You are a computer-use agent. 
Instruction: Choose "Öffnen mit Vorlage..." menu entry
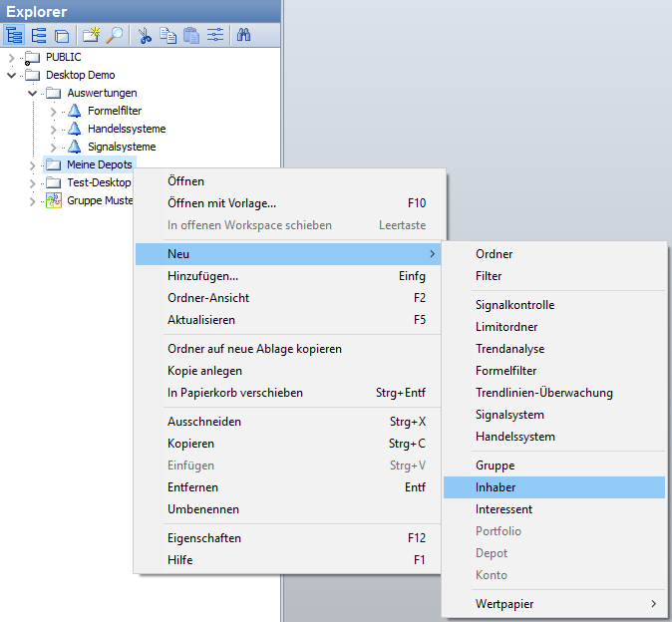pos(221,203)
